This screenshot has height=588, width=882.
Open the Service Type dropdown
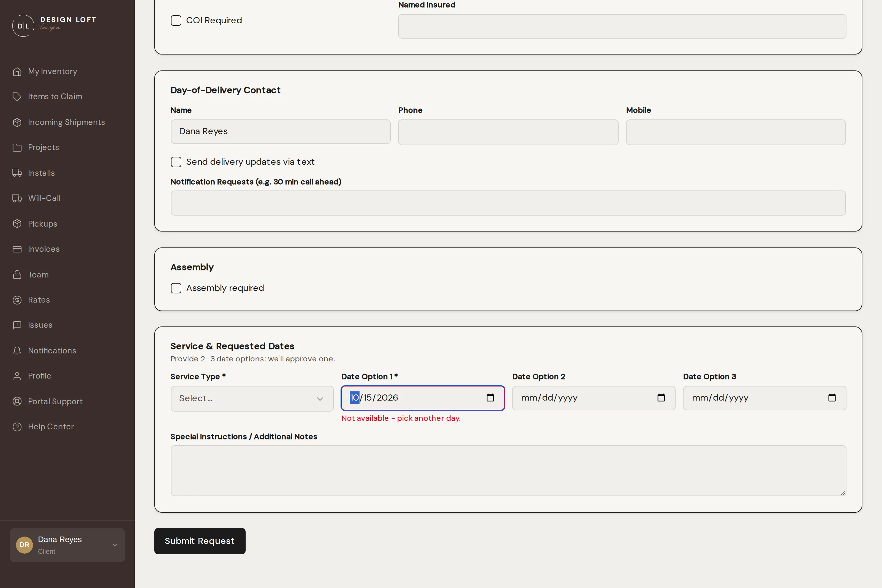pos(252,398)
